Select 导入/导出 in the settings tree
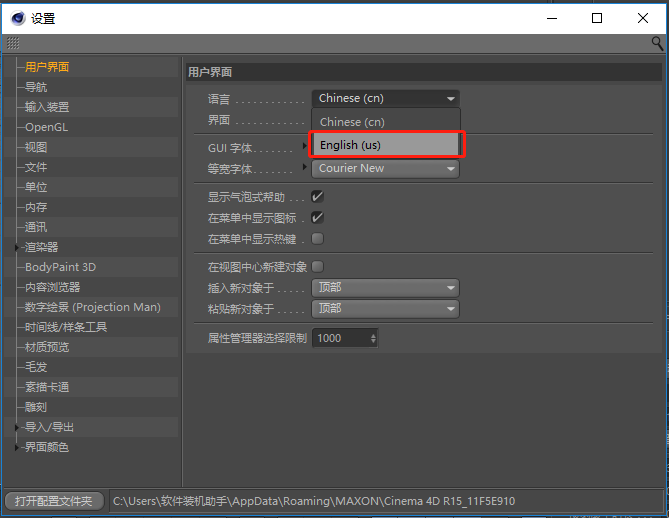The width and height of the screenshot is (669, 518). [x=49, y=427]
